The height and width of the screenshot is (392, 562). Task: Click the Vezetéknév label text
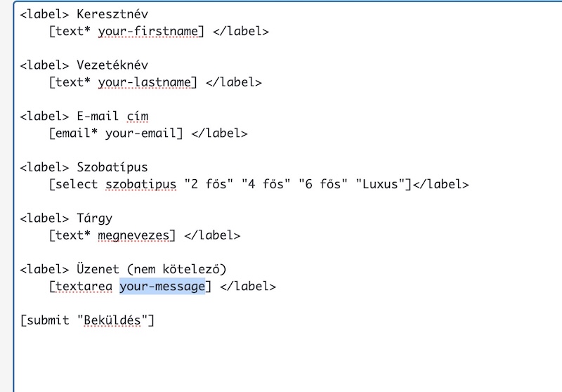tap(112, 65)
